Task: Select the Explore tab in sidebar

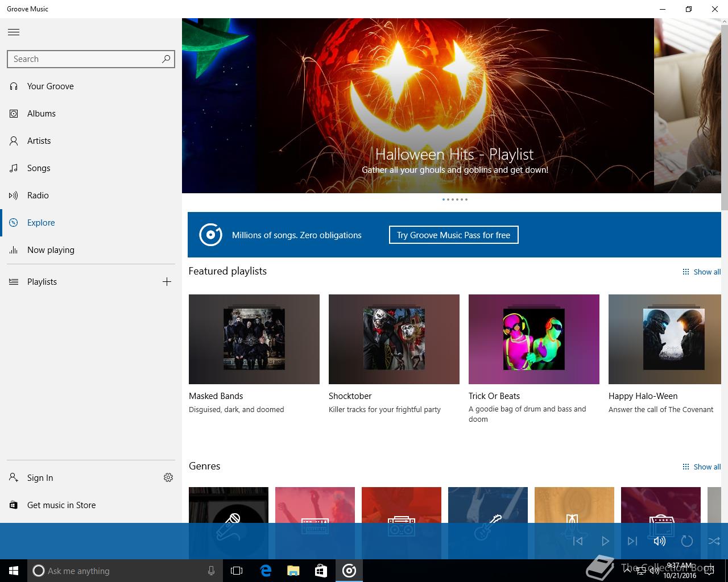Action: (91, 223)
